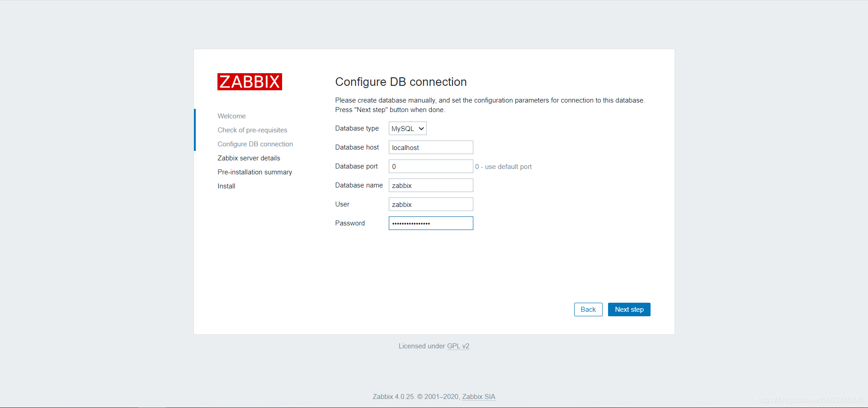Open the GPL v2 license link

click(x=458, y=346)
